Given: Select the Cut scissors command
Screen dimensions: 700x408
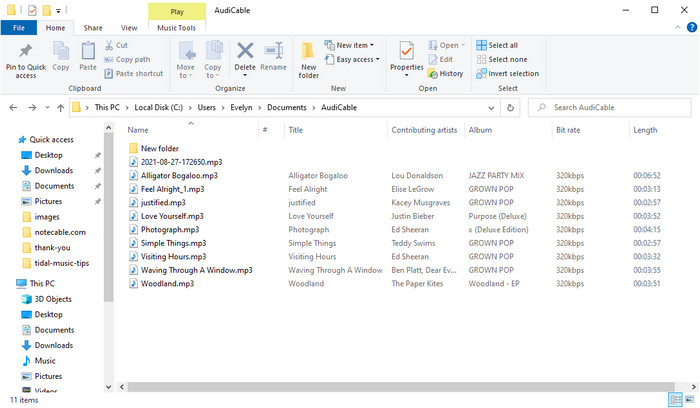Looking at the screenshot, I should 116,45.
